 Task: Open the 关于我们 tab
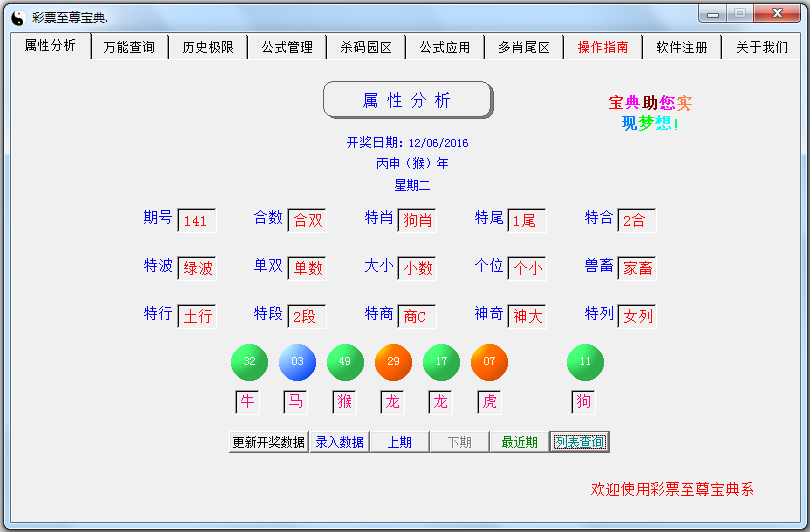tap(761, 48)
